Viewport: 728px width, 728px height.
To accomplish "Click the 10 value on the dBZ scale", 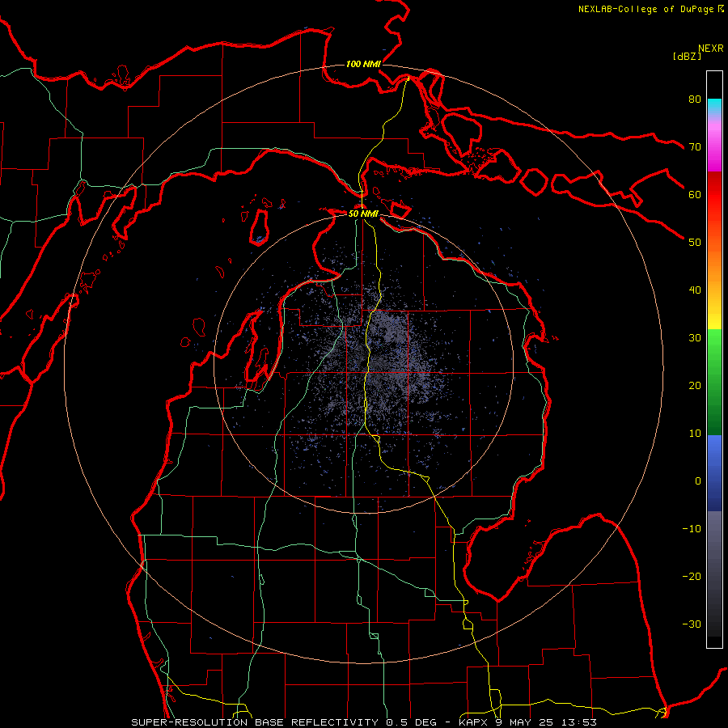I will pos(695,434).
